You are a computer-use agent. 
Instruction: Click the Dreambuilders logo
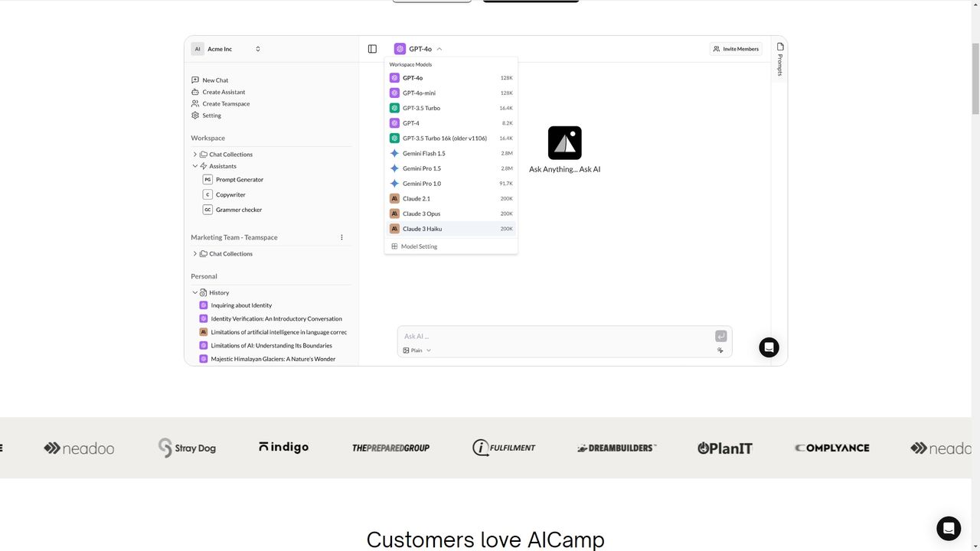616,448
